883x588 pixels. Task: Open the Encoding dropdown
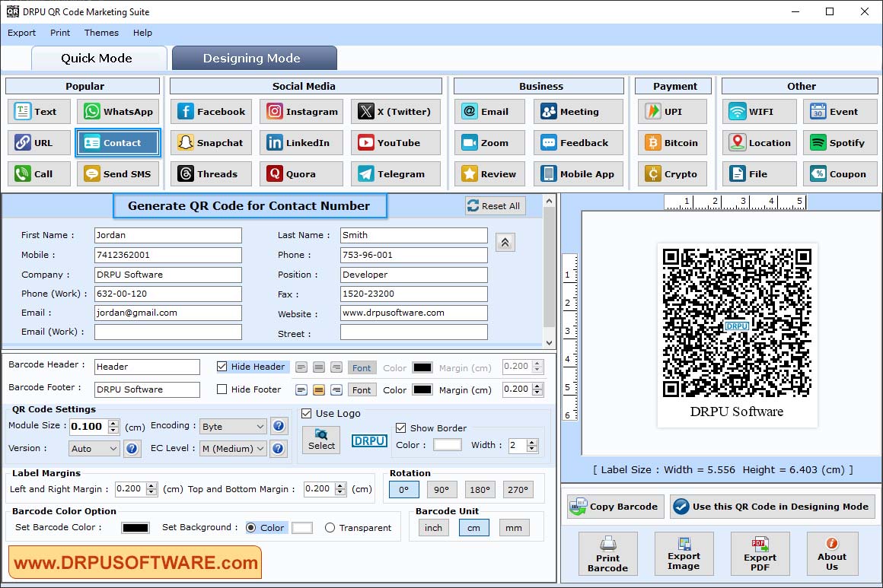tap(233, 427)
